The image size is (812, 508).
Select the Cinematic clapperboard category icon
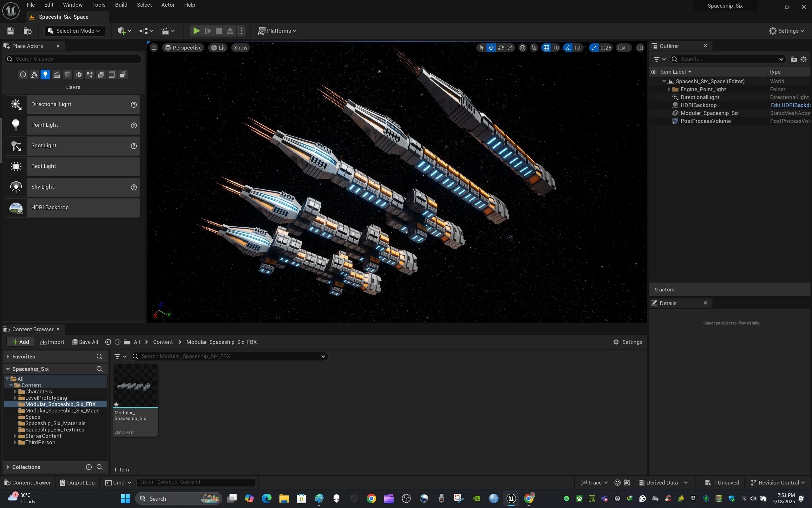(56, 75)
